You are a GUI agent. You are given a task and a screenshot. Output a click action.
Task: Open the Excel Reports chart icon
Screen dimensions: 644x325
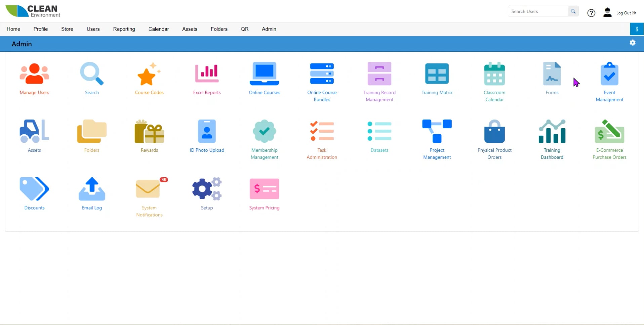[207, 74]
